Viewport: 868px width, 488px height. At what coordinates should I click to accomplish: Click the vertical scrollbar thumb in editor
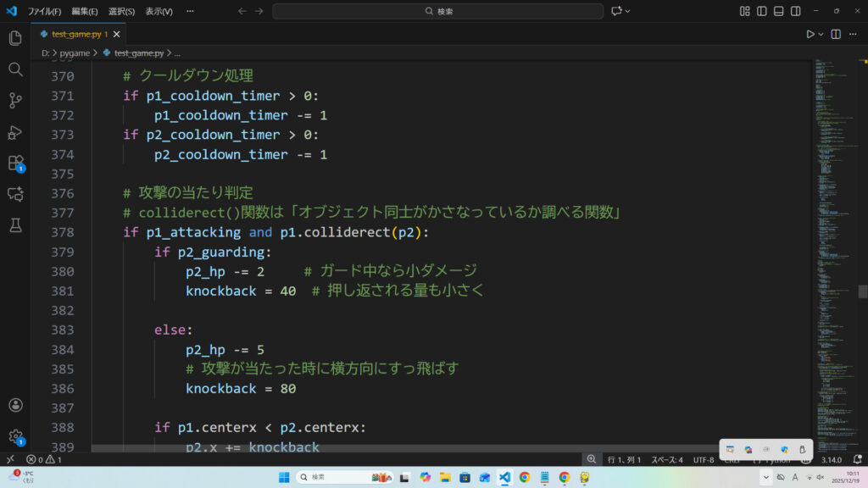click(863, 291)
